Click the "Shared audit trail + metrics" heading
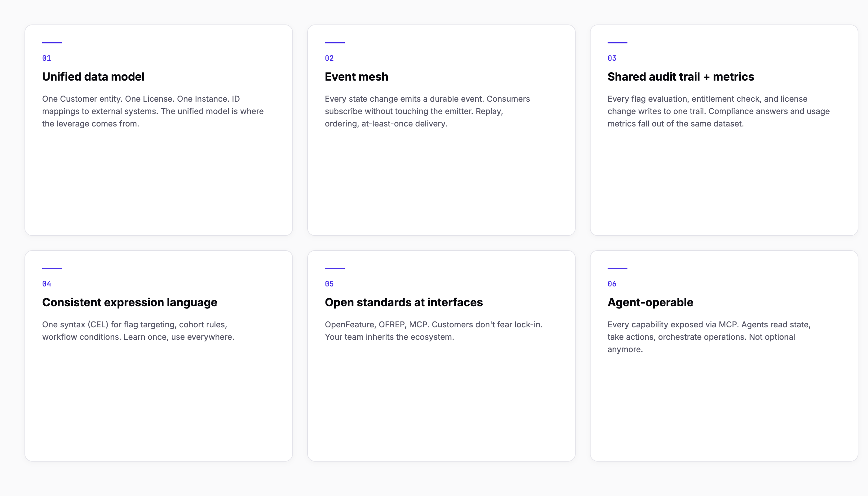Screen dimensions: 868x496 (681, 77)
